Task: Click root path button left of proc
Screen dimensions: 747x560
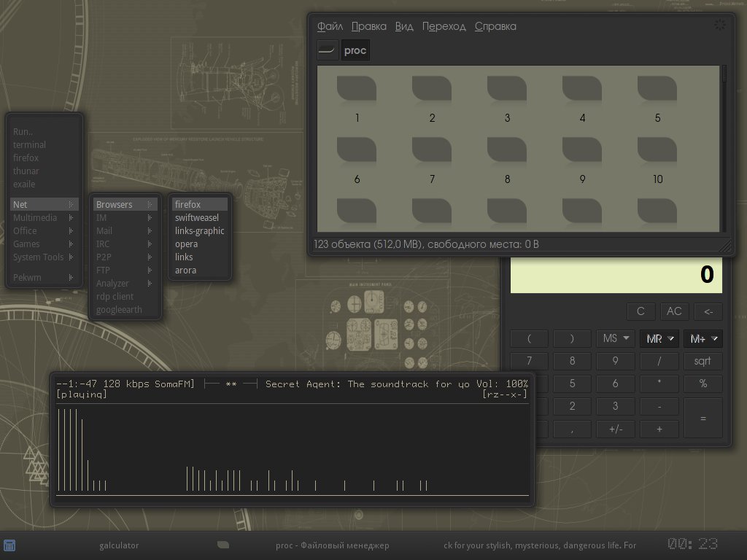Action: [x=328, y=50]
